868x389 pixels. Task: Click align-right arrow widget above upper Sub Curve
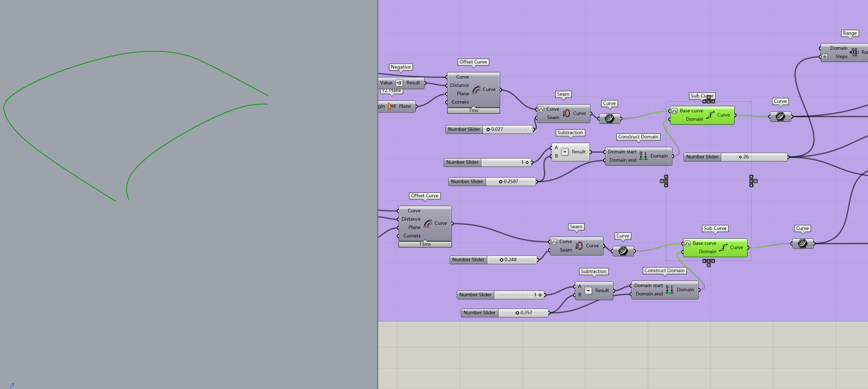tap(713, 102)
